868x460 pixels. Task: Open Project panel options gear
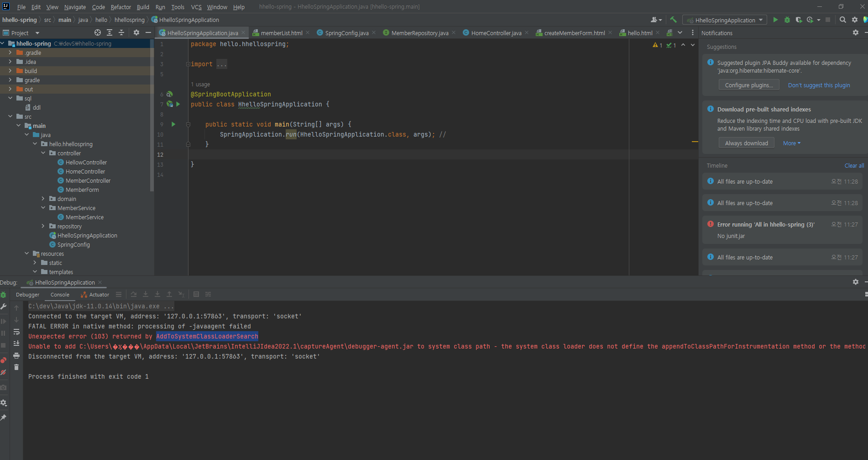coord(136,32)
